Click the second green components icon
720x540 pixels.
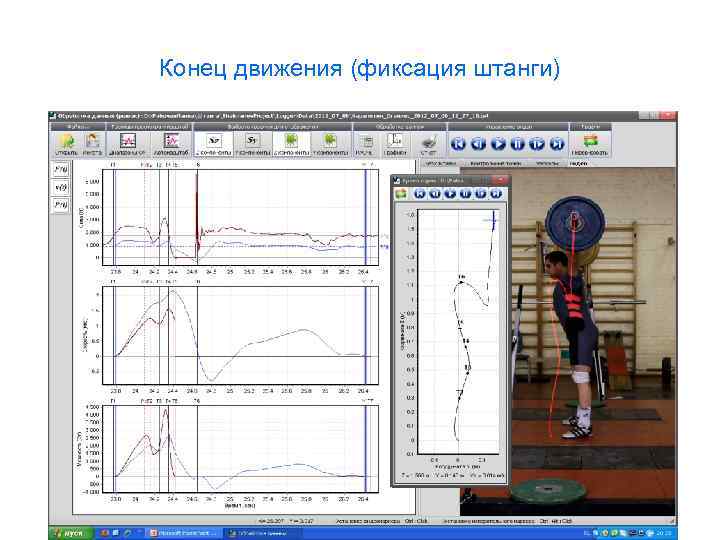[x=330, y=145]
